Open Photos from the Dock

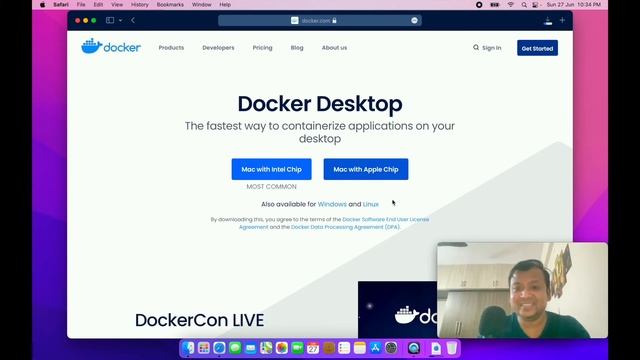click(x=282, y=348)
